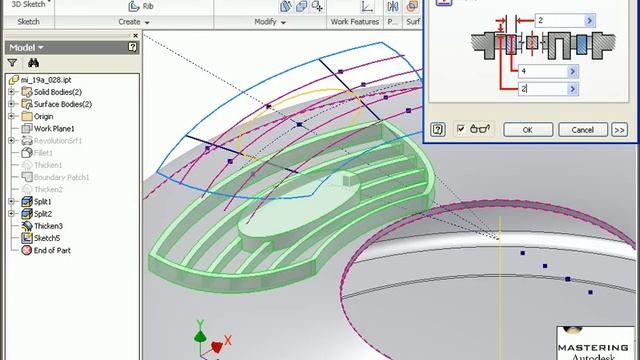640x360 pixels.
Task: Select Thicken2 feature icon
Action: pyautogui.click(x=27, y=189)
